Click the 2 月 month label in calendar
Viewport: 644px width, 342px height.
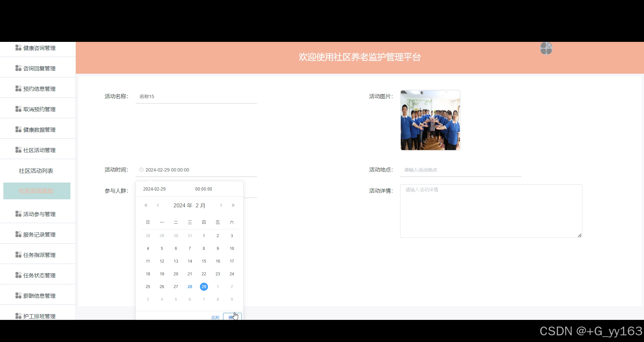pos(201,205)
